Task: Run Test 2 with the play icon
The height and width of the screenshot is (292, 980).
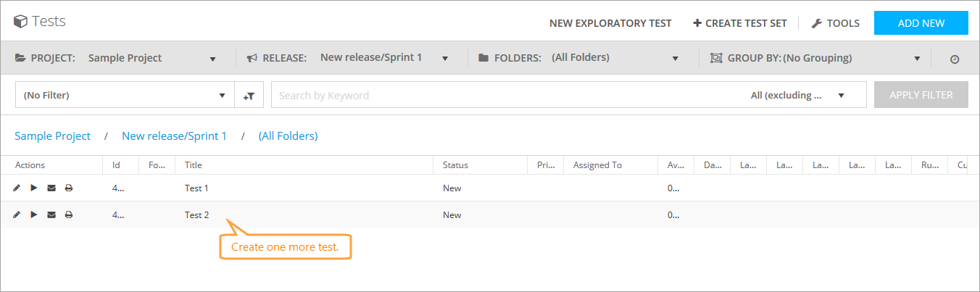Action: tap(34, 215)
